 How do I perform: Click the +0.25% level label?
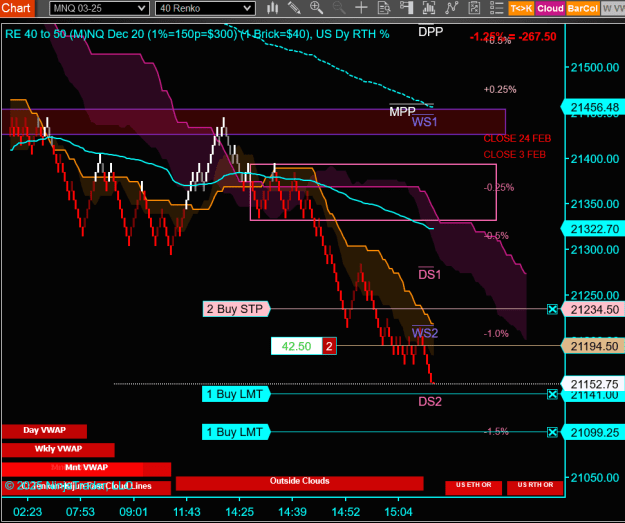(500, 89)
